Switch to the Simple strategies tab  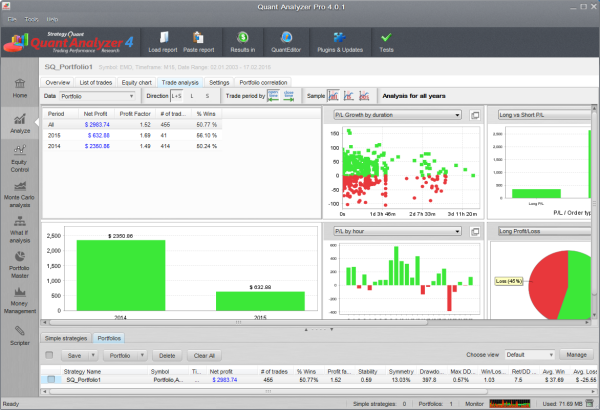click(x=66, y=338)
